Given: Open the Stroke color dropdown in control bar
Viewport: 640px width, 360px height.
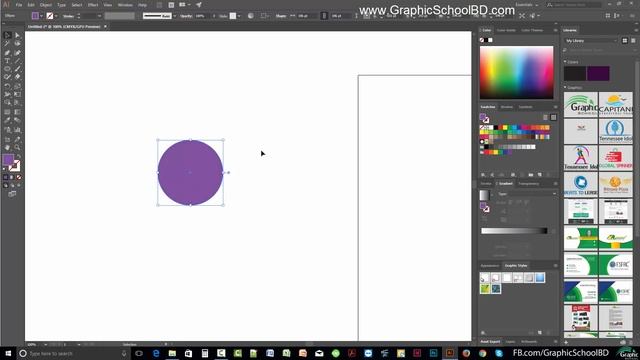Looking at the screenshot, I should click(x=56, y=16).
